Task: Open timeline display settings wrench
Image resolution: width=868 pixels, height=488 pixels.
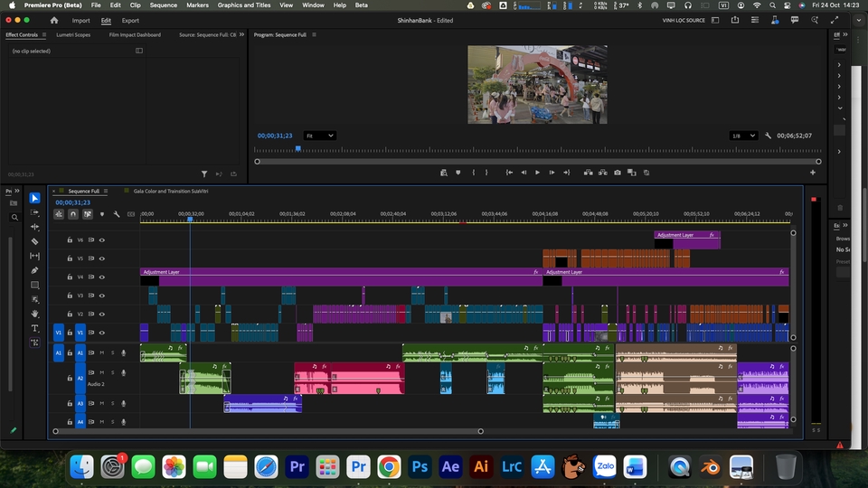Action: (x=116, y=214)
